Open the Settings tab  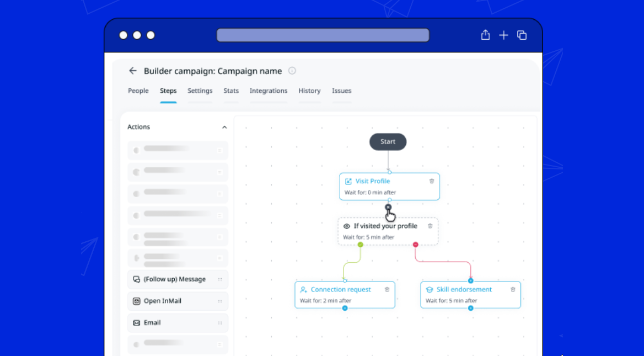[200, 91]
